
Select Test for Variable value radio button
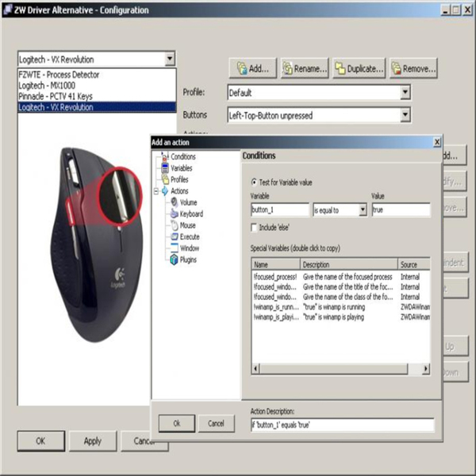pos(254,182)
